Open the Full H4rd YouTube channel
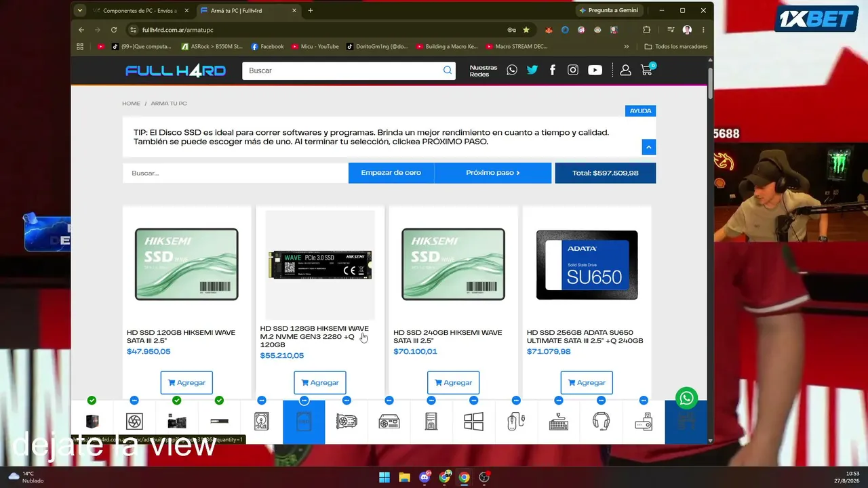 (x=595, y=70)
